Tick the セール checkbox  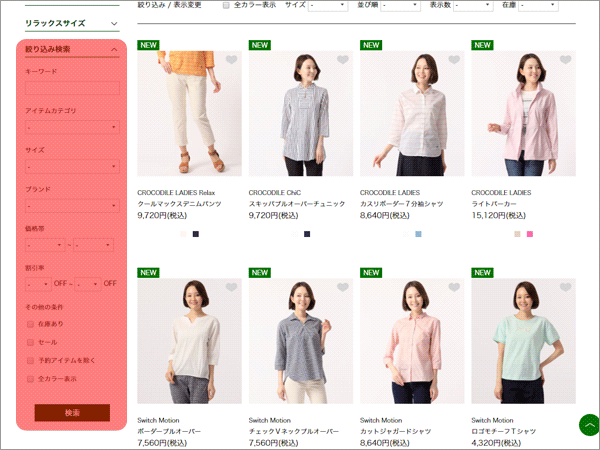click(x=30, y=342)
